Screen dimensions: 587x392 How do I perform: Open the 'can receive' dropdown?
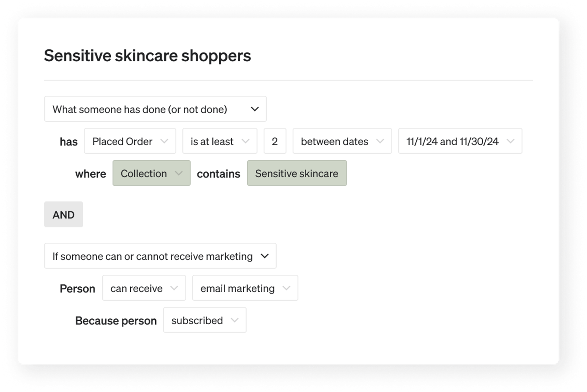(x=144, y=288)
